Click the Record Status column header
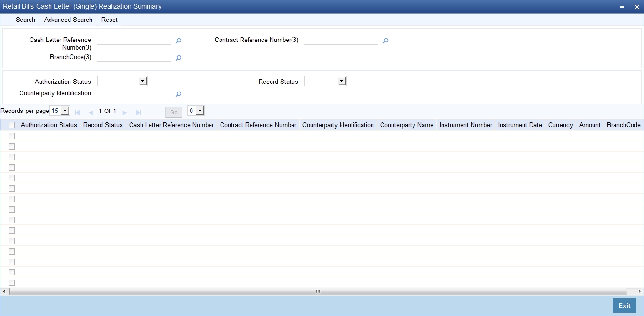 coord(103,125)
